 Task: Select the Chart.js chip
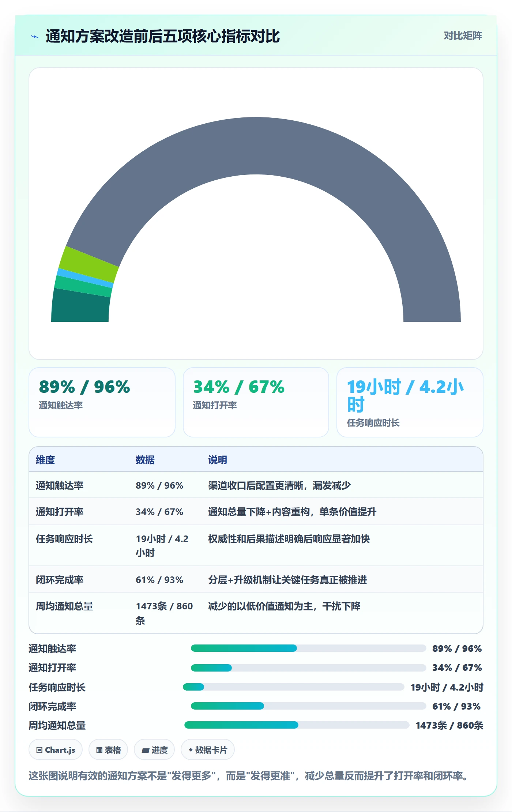pyautogui.click(x=56, y=750)
